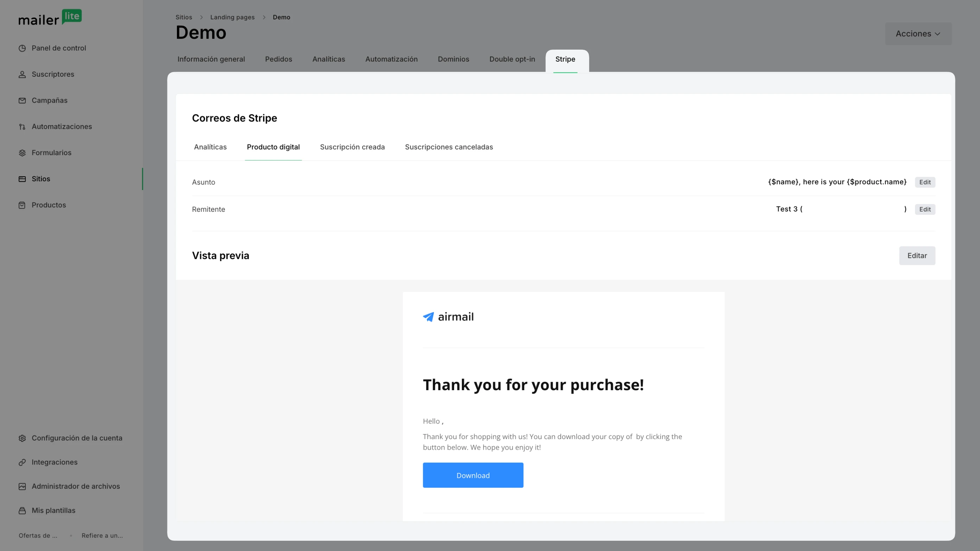Open Suscripciones canceladas sub-tab

click(x=449, y=147)
